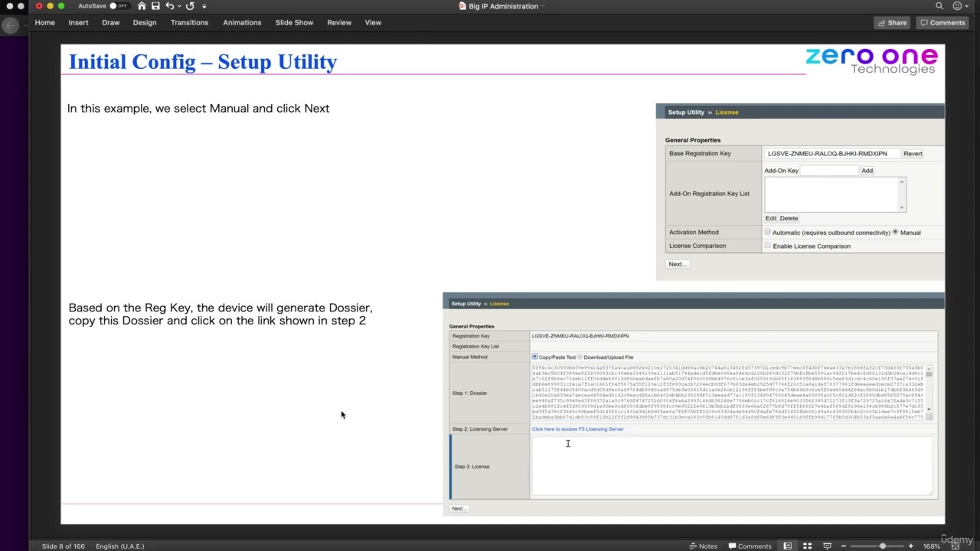Screen dimensions: 980x551
Task: Click the text 'In this example, we select Manual and click Next'
Action: click(x=198, y=109)
